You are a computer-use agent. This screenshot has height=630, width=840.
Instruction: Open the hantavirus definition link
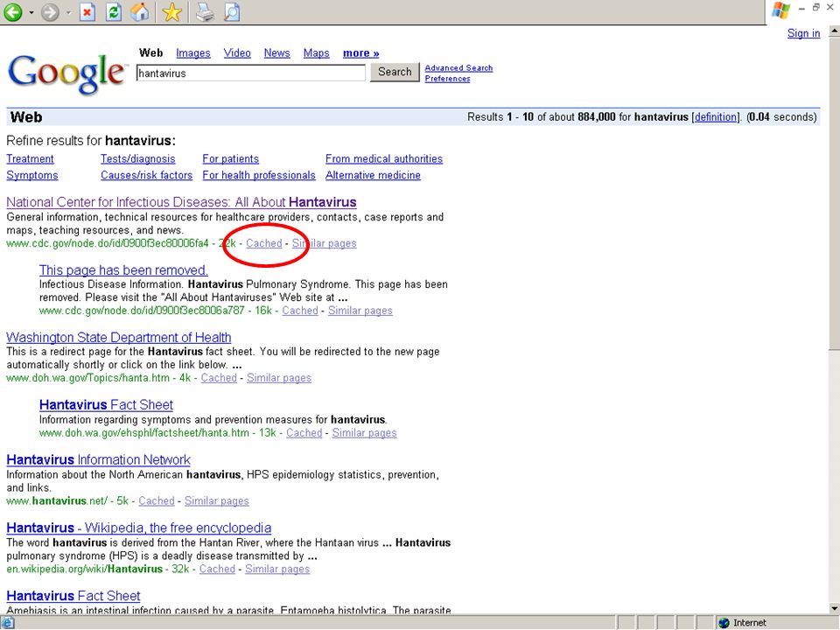click(x=715, y=116)
